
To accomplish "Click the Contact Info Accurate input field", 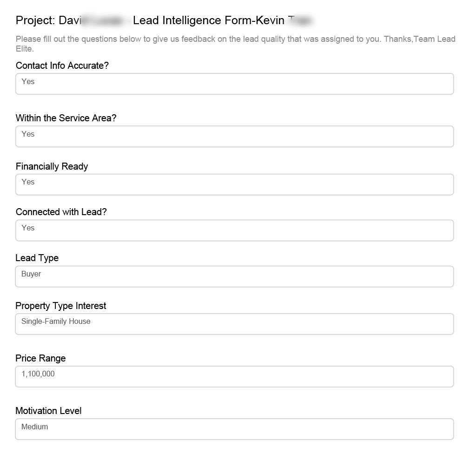I will point(234,84).
